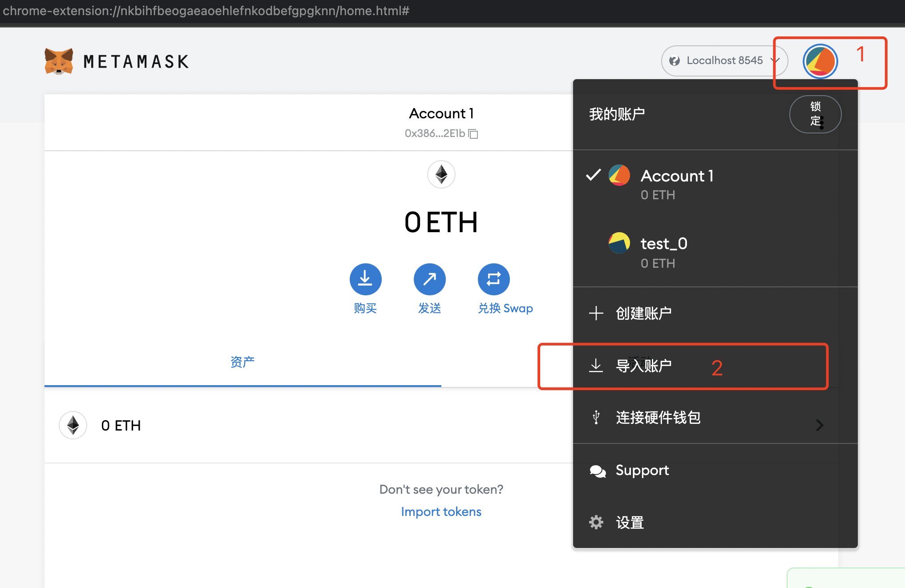Image resolution: width=905 pixels, height=588 pixels.
Task: Click the 我的账户 heading text
Action: pyautogui.click(x=617, y=114)
